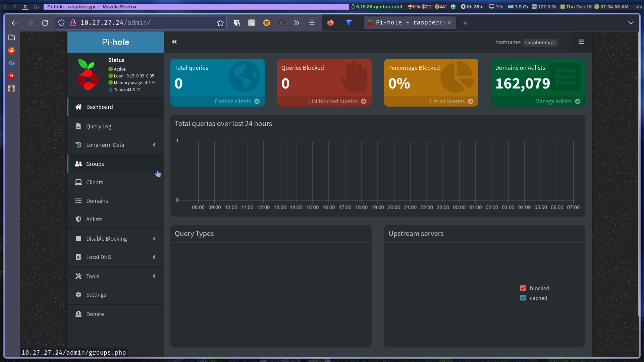
Task: Expand the sidebar collapse chevron
Action: (174, 42)
